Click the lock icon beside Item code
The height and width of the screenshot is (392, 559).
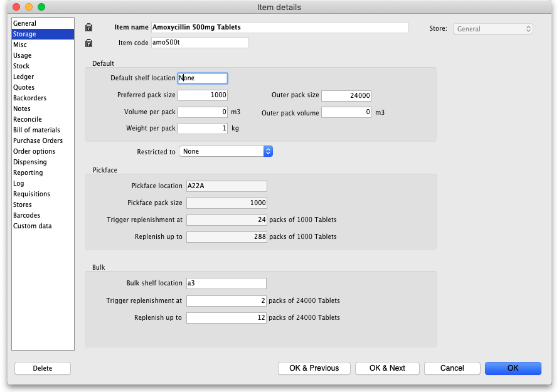coord(89,43)
